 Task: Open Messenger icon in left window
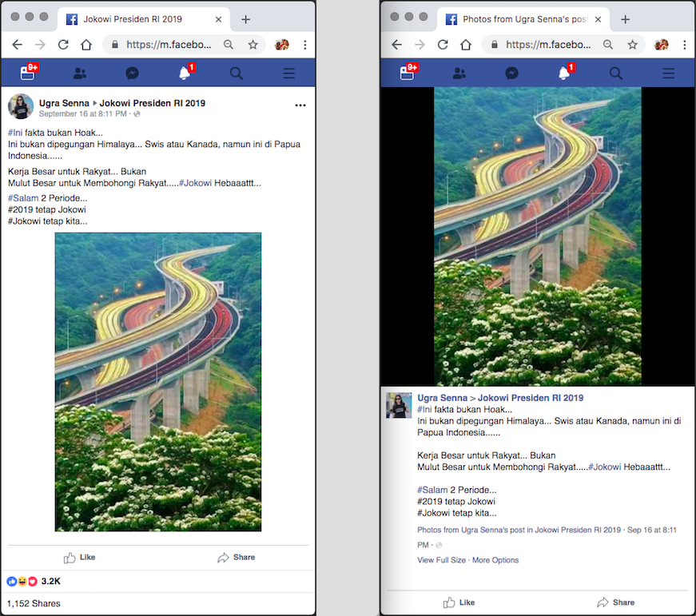pos(133,74)
